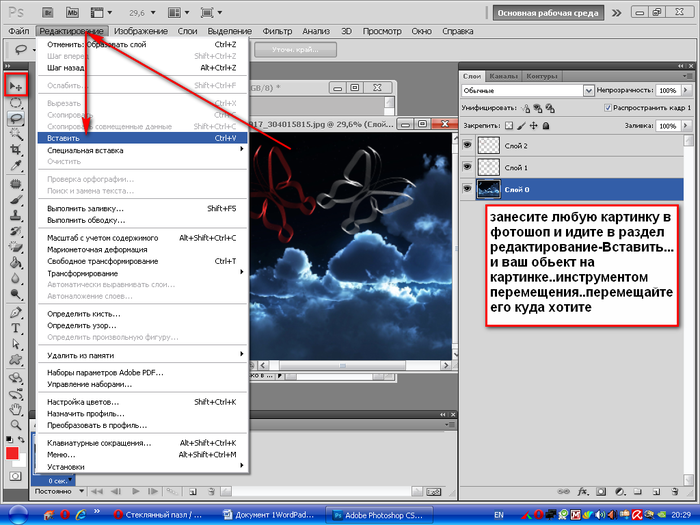Click the Уточн. край button
The image size is (700, 525).
click(x=295, y=50)
